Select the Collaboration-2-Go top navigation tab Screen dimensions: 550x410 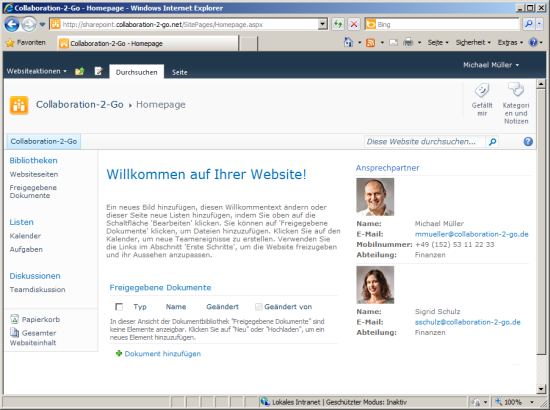click(x=44, y=141)
